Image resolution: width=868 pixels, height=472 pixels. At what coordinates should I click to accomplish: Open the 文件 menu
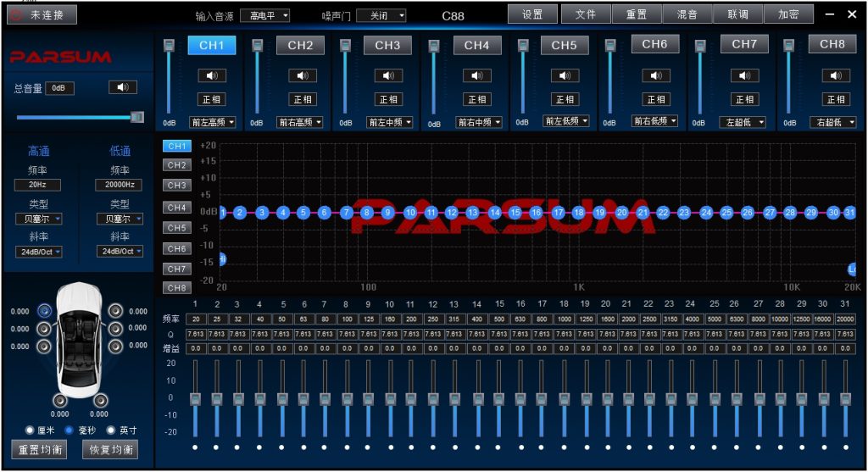point(586,14)
